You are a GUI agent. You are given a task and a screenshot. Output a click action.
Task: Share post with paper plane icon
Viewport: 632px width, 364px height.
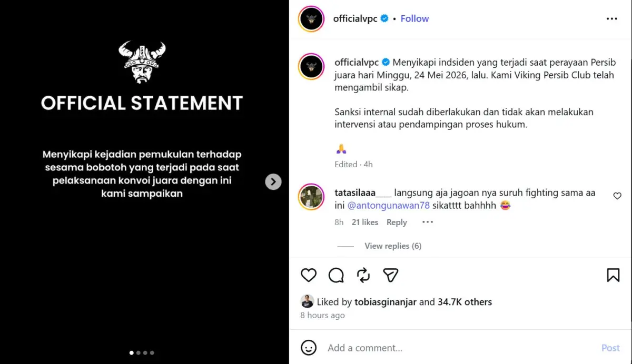click(390, 275)
